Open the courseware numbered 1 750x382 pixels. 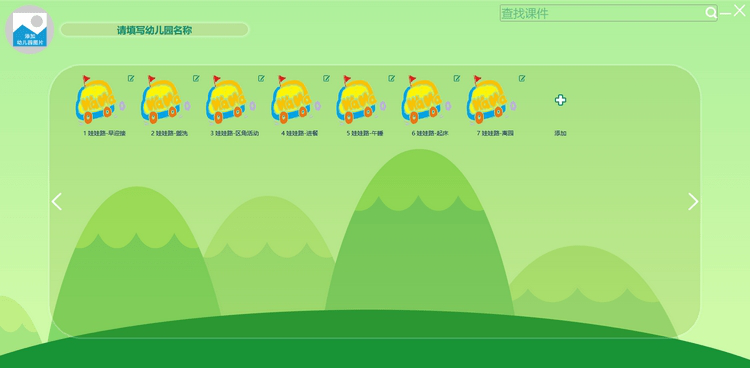[100, 100]
